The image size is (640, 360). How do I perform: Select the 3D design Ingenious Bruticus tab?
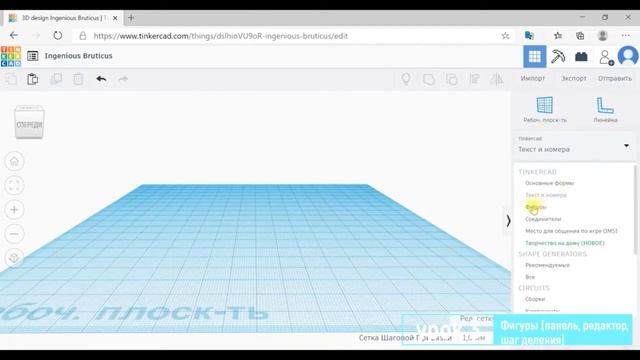pos(63,18)
